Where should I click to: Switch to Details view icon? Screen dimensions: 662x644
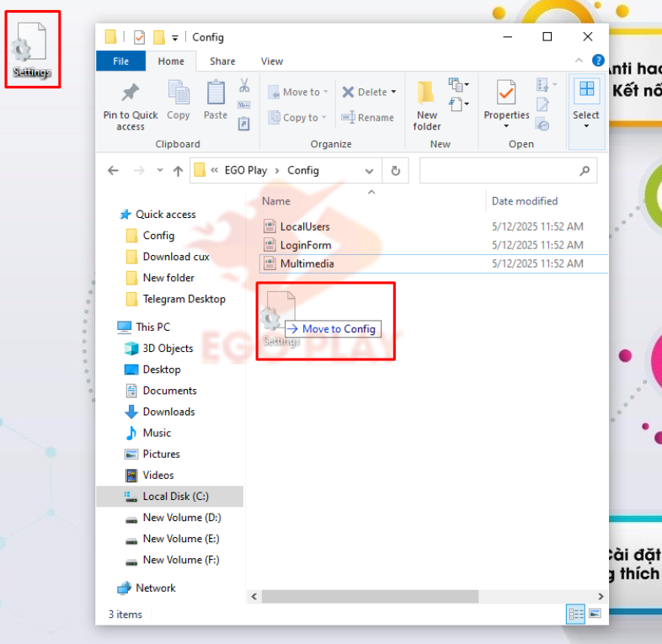click(x=575, y=614)
